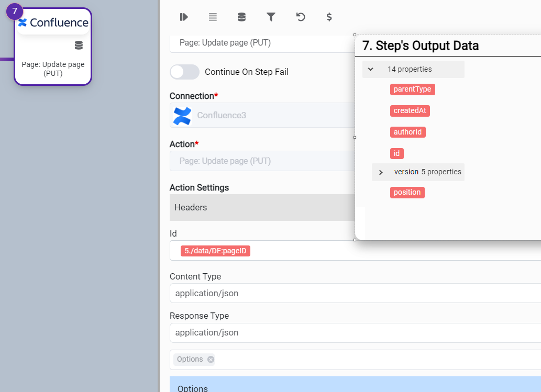
Task: Click the undo arrow icon
Action: click(300, 17)
